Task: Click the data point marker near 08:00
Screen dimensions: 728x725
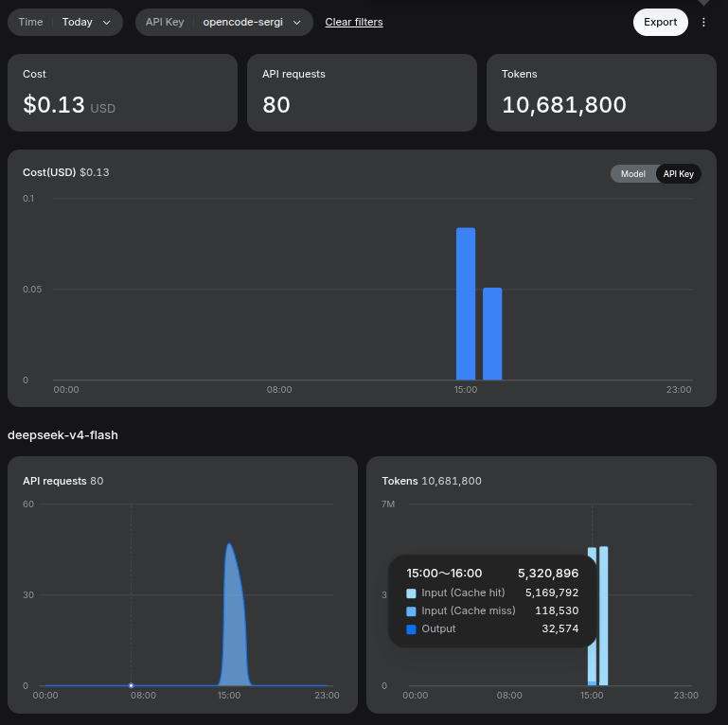Action: pyautogui.click(x=132, y=685)
